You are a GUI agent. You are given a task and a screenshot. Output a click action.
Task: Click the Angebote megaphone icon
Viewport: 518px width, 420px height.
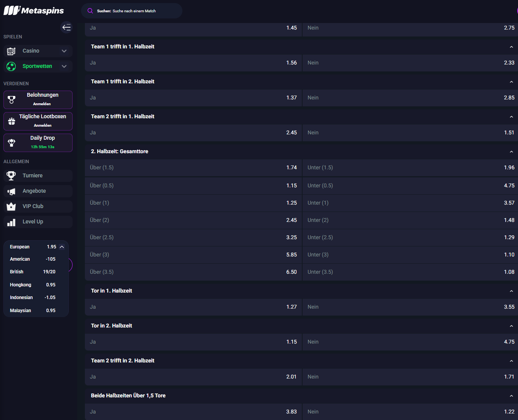click(12, 191)
